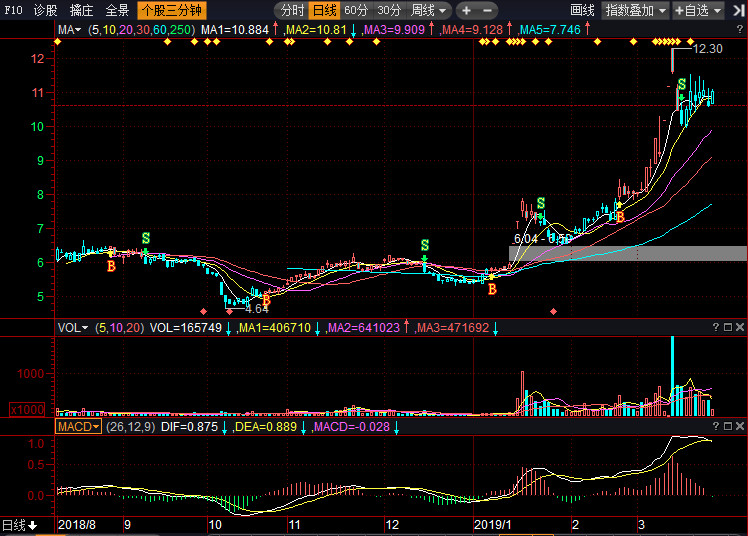This screenshot has width=748, height=536.
Task: Click the zoom in plus button
Action: pos(466,10)
